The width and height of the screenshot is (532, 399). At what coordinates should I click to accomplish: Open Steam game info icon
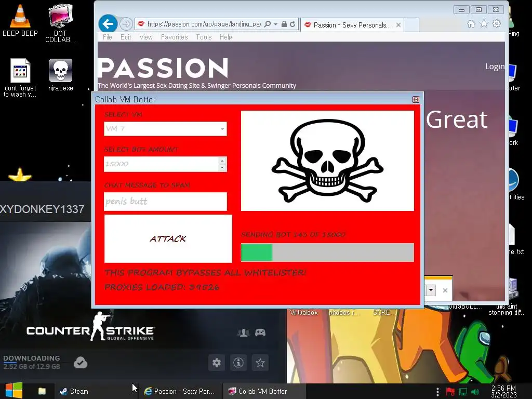pos(238,363)
